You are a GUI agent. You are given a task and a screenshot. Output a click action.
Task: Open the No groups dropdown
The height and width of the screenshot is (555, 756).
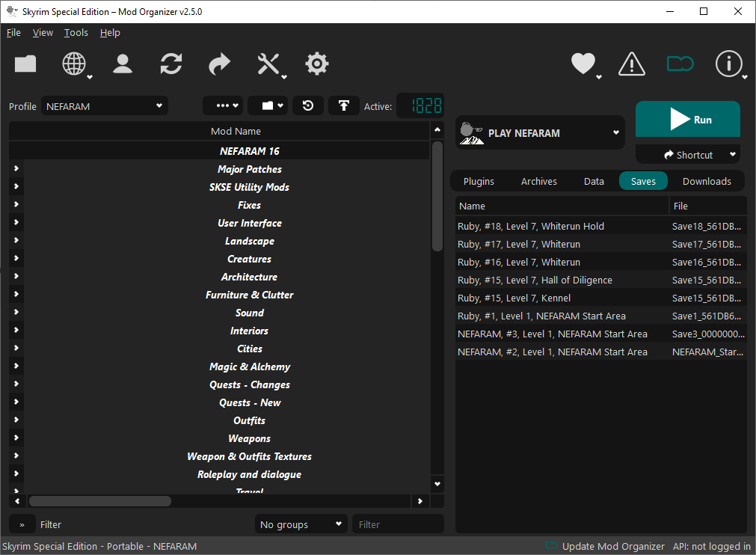(301, 524)
